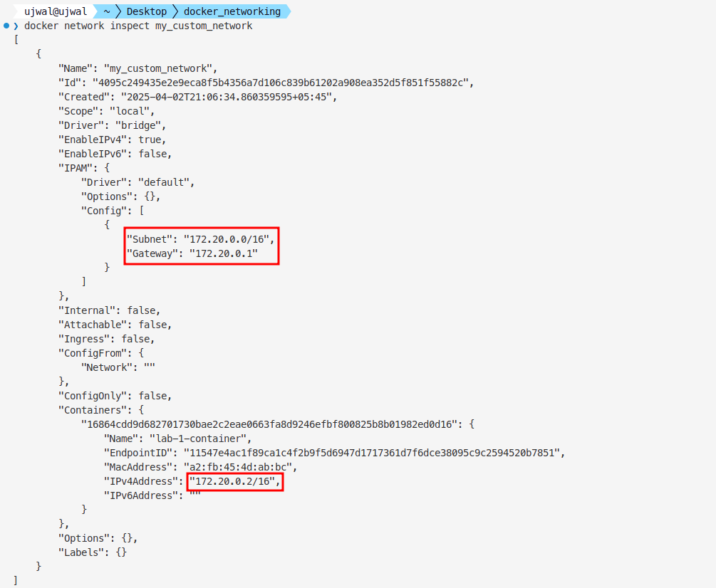Click the "Containers" key opening brace
The image size is (716, 588).
(141, 410)
